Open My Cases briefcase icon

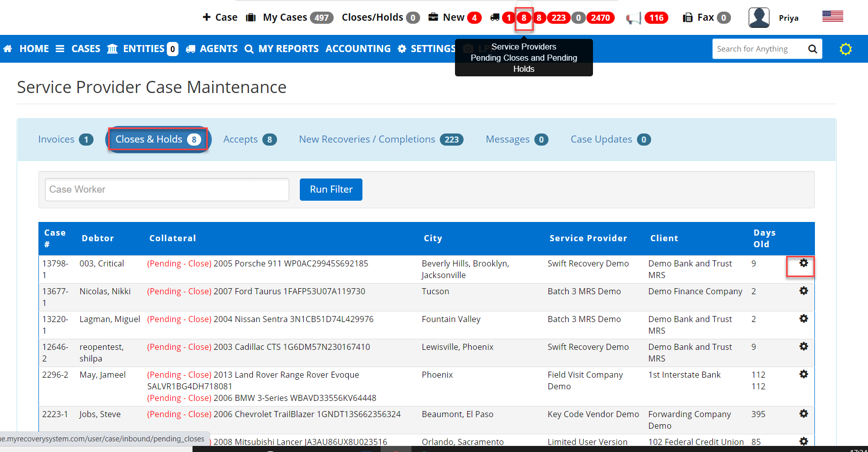(x=251, y=18)
